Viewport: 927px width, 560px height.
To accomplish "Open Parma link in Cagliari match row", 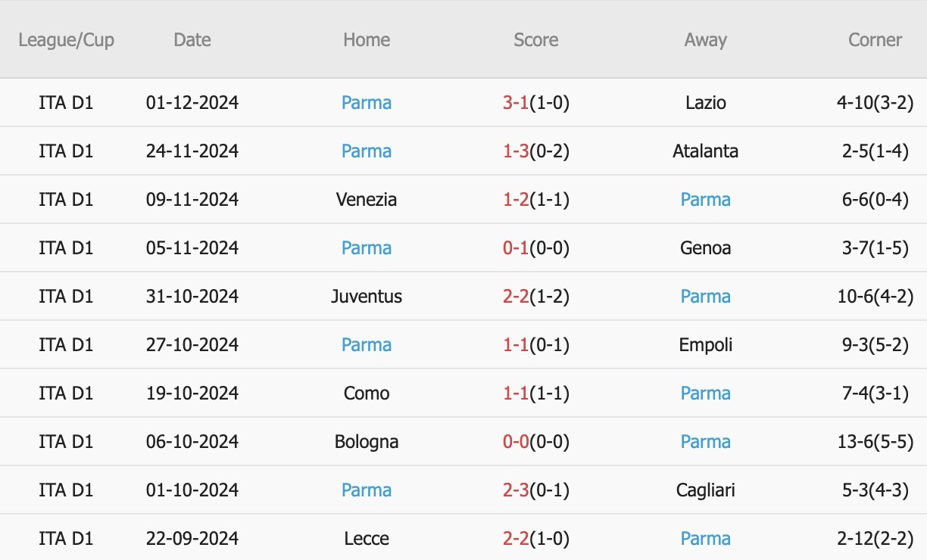I will click(x=367, y=490).
